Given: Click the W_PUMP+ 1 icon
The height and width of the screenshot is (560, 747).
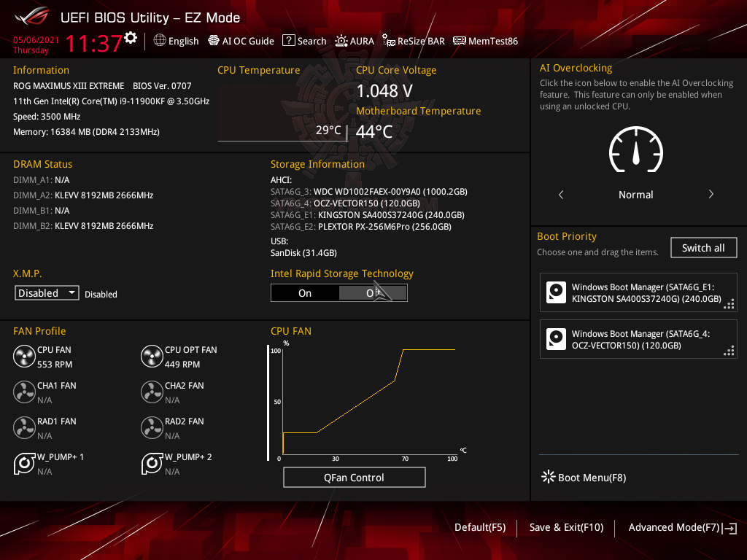Looking at the screenshot, I should (24, 463).
